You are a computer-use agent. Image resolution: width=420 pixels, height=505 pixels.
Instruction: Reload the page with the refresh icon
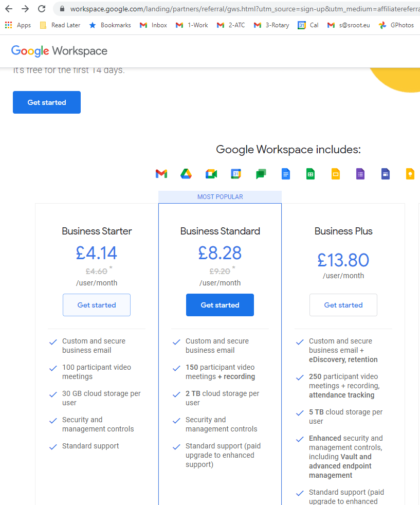pos(42,9)
